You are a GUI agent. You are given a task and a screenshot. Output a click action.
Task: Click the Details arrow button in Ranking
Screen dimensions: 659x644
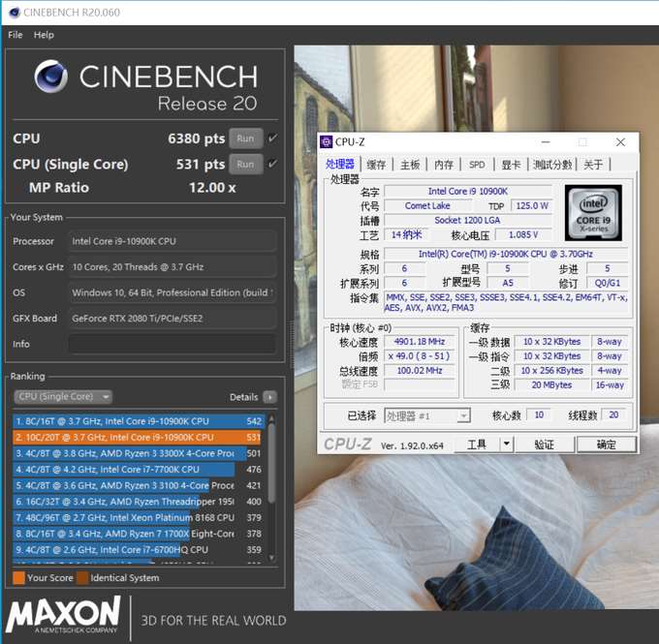pyautogui.click(x=269, y=397)
